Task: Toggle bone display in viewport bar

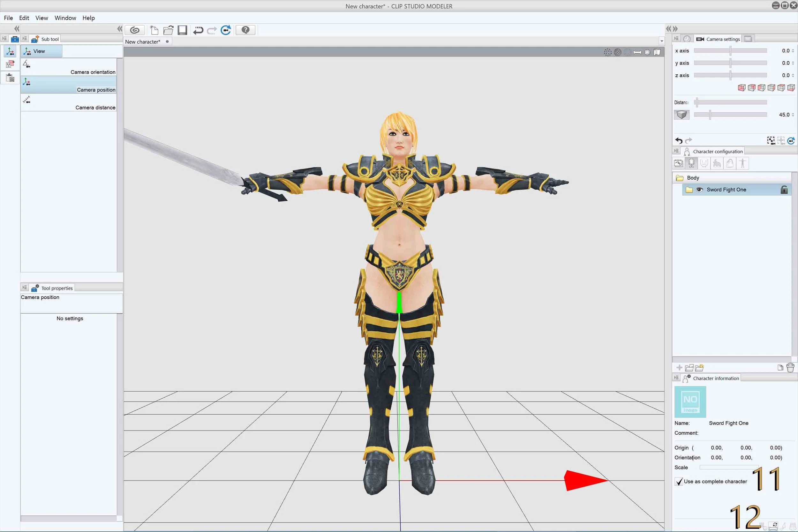Action: tap(637, 52)
